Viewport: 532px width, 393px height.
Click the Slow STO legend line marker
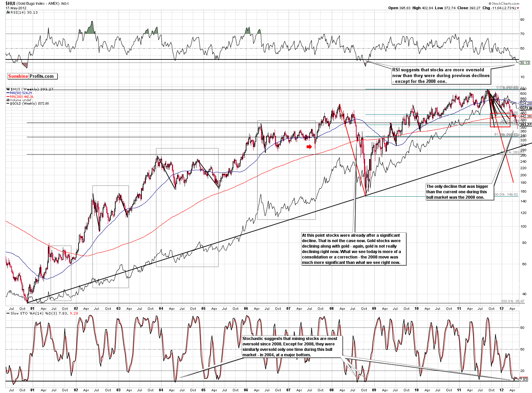click(x=8, y=313)
